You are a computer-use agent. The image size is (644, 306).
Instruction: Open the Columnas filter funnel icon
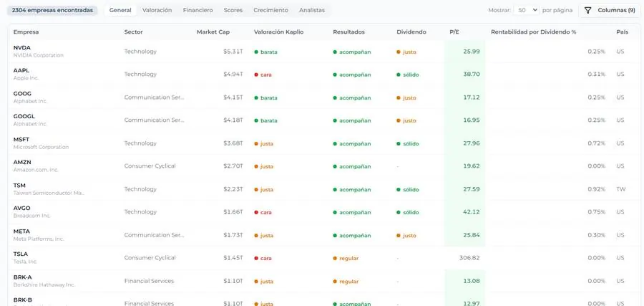pyautogui.click(x=587, y=10)
